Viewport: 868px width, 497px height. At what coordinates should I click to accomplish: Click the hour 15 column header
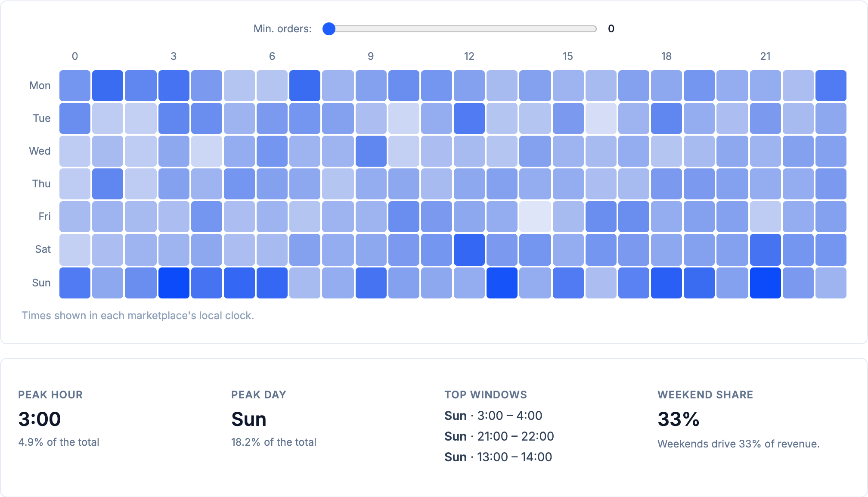pos(568,56)
